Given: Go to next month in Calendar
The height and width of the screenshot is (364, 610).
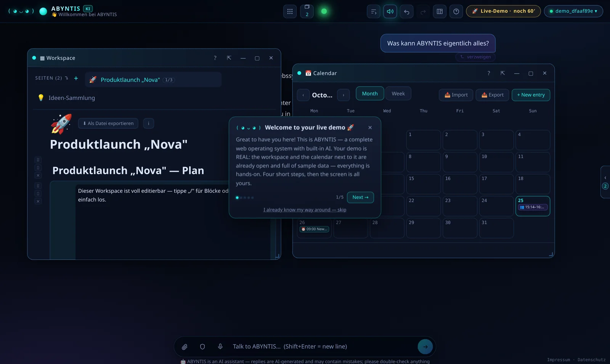Looking at the screenshot, I should click(344, 95).
